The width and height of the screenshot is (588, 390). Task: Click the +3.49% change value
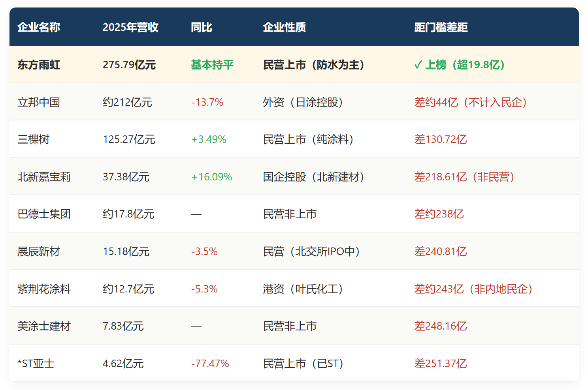(x=209, y=139)
